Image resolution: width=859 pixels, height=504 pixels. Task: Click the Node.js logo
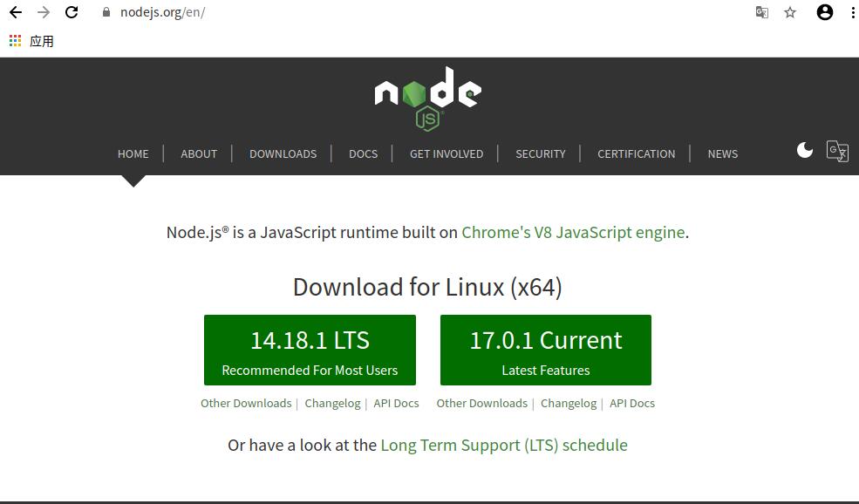click(x=427, y=98)
